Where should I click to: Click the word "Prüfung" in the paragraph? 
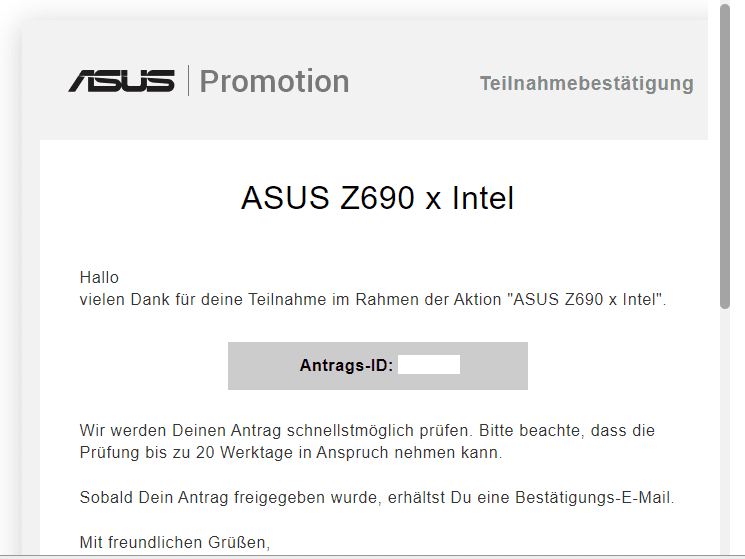click(x=109, y=453)
